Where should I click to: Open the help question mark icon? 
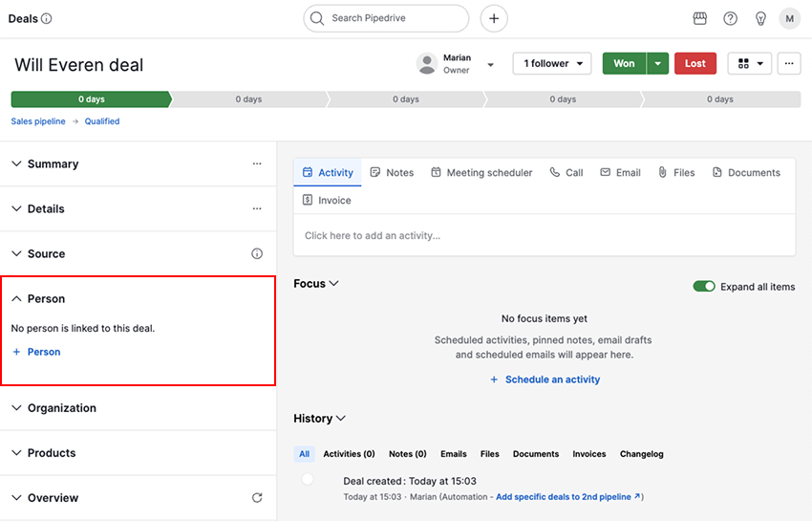pos(730,18)
